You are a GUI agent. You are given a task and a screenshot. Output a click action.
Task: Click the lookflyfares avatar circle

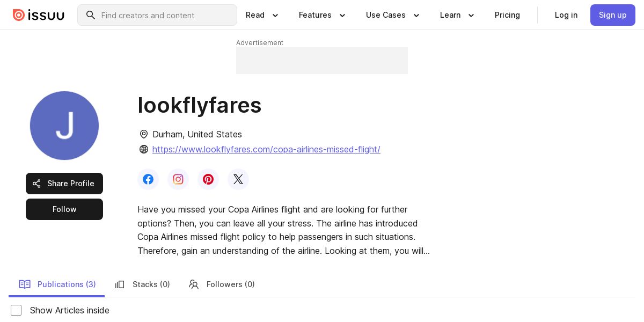coord(64,126)
